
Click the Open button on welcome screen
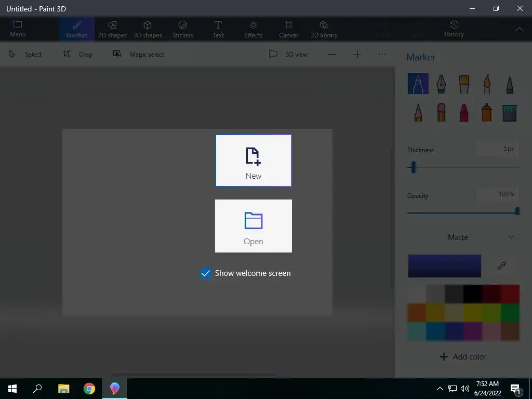pos(254,226)
